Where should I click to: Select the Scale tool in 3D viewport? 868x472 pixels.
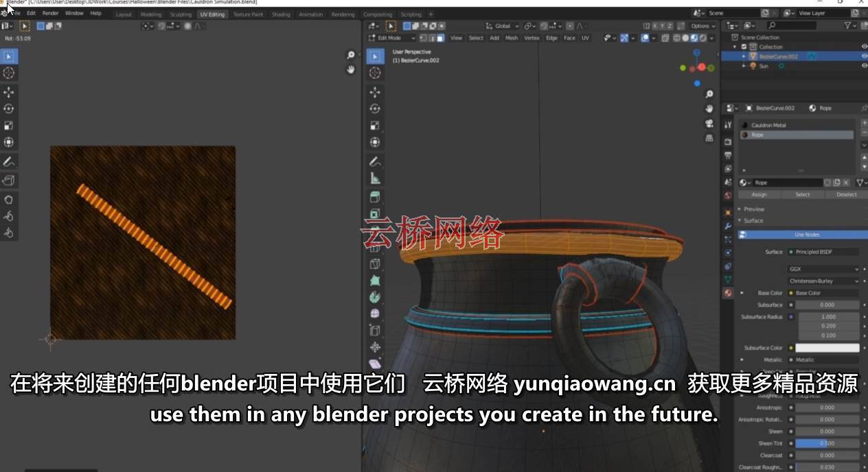375,126
